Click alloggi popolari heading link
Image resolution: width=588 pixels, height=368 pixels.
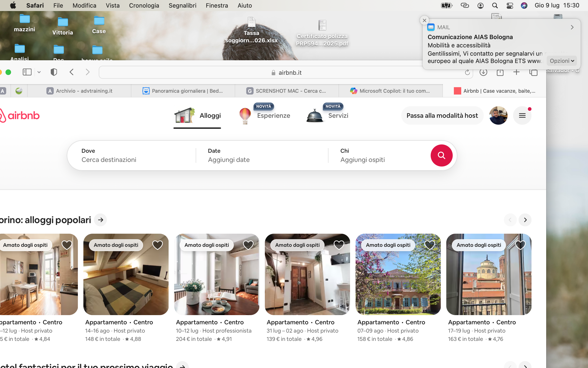pyautogui.click(x=45, y=220)
